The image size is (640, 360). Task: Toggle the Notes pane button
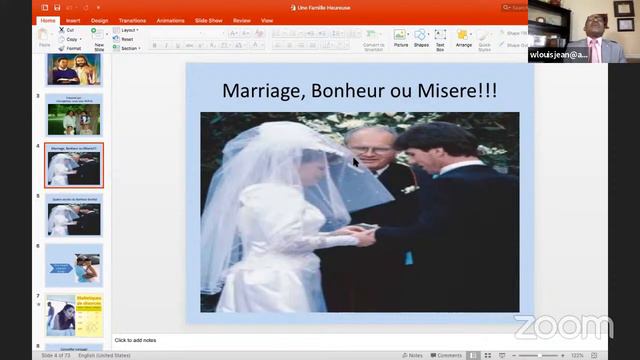(x=412, y=356)
